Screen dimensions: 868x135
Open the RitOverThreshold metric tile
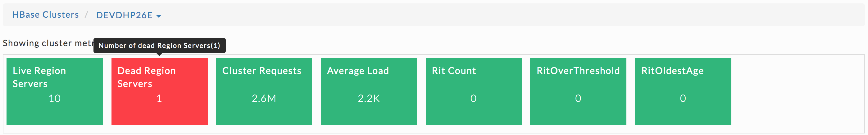click(x=578, y=91)
